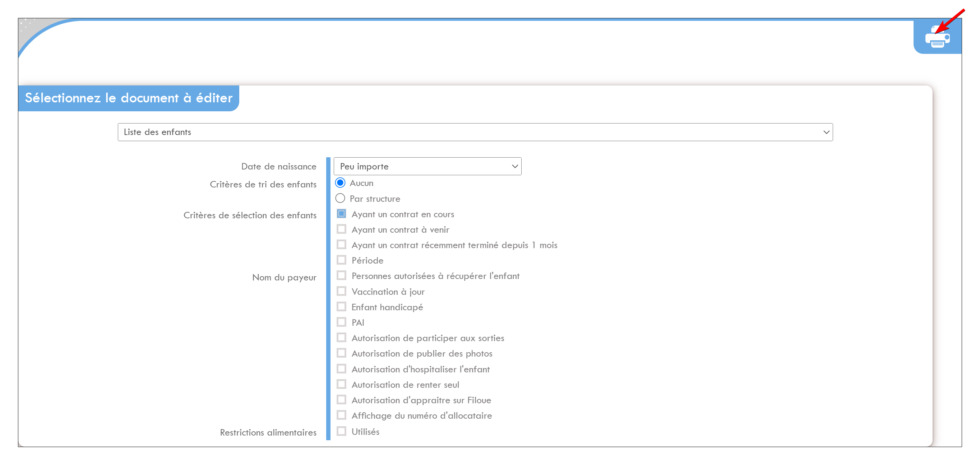Enable the 'Enfant handicapé' checkbox

tap(341, 307)
